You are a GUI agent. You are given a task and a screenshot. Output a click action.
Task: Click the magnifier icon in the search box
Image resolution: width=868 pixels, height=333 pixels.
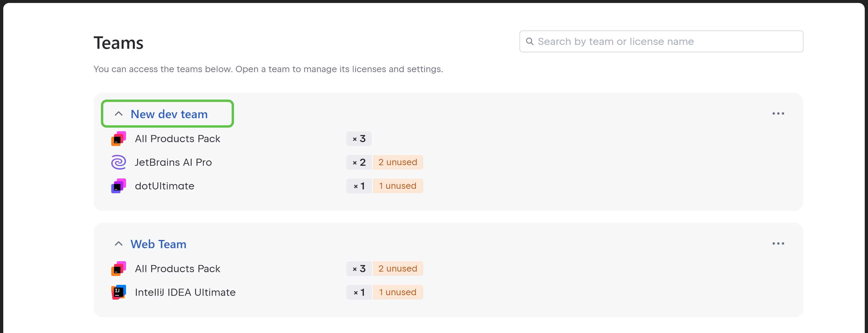point(530,41)
